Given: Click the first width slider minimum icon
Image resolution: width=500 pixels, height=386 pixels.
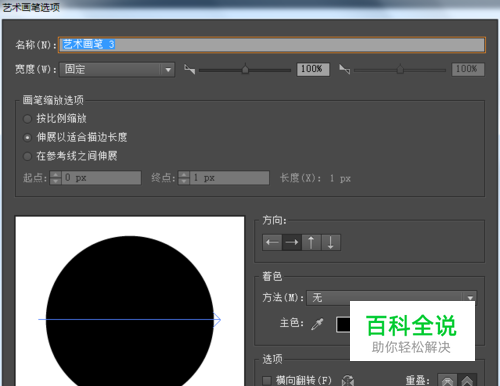Looking at the screenshot, I should (189, 69).
